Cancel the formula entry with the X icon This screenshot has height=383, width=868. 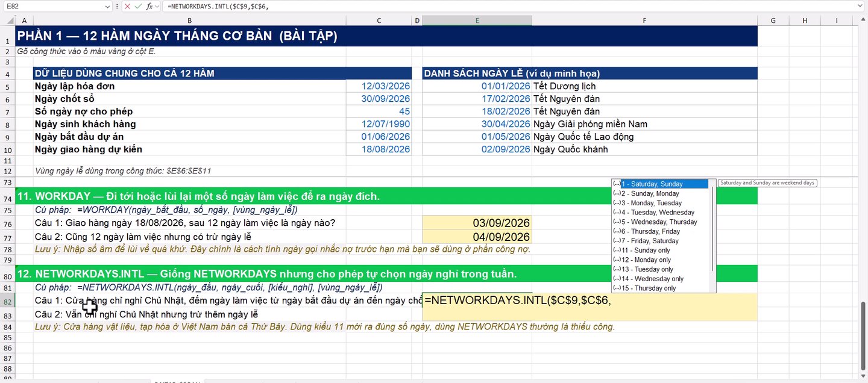tap(127, 6)
